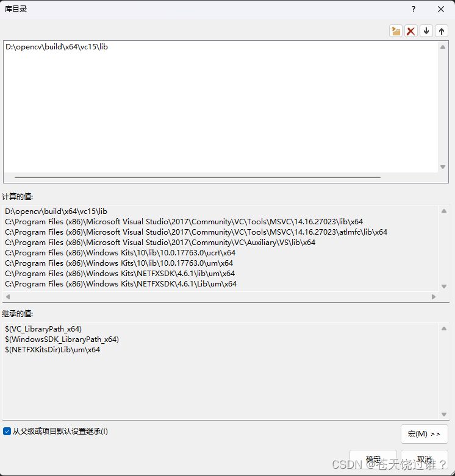Click the 计算的值: label

(17, 197)
